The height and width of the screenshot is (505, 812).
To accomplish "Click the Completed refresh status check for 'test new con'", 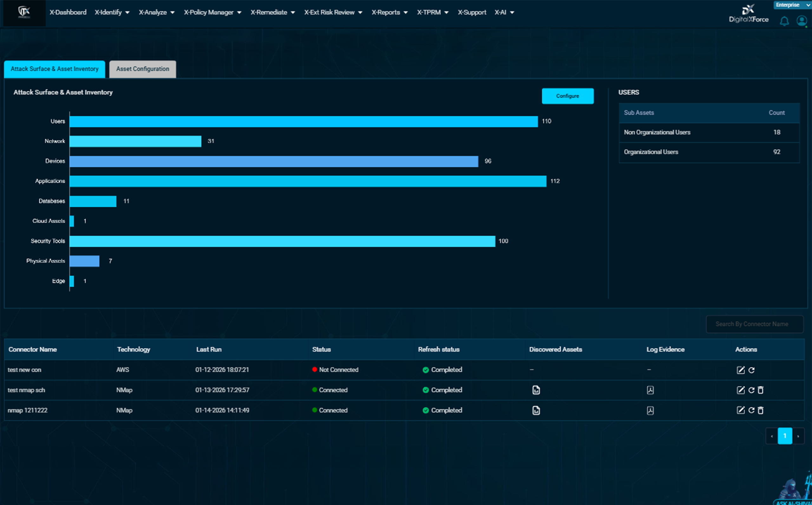I will pyautogui.click(x=425, y=370).
